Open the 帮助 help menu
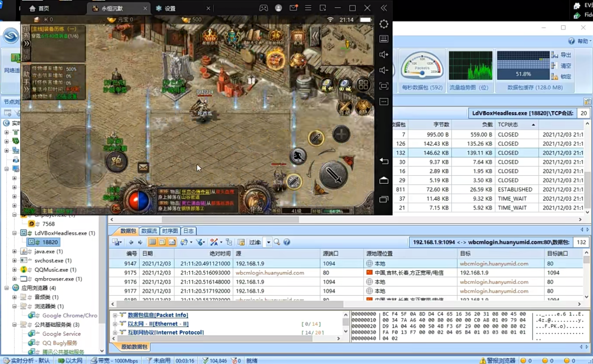 click(x=580, y=41)
